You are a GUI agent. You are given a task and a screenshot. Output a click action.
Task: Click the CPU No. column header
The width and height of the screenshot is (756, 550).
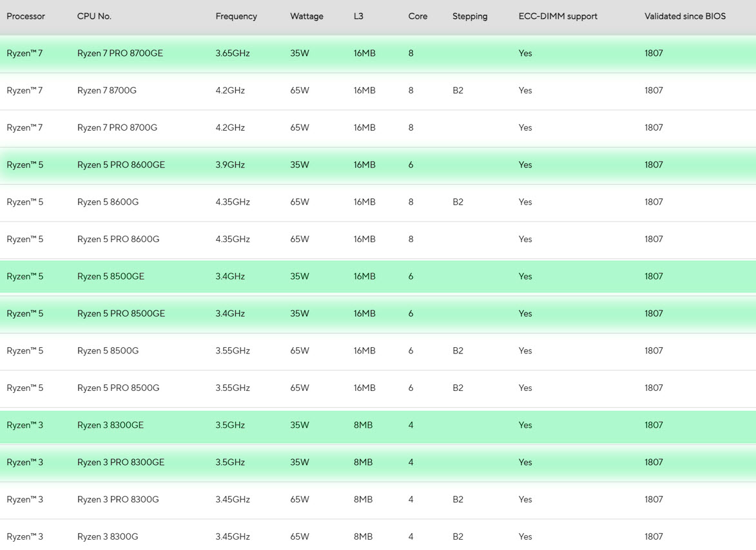pos(94,16)
